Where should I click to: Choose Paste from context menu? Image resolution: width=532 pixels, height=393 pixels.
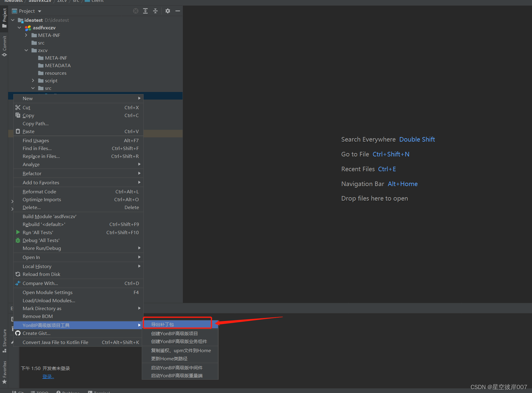(78, 131)
